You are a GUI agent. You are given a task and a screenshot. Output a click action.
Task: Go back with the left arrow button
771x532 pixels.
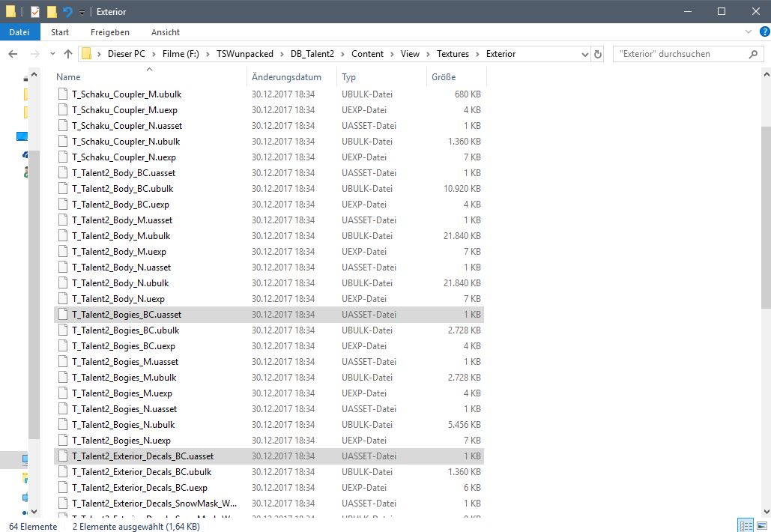(13, 54)
